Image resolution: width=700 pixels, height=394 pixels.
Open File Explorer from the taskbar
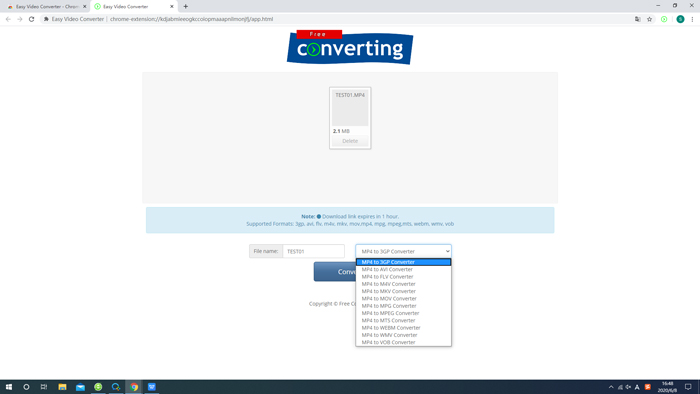[x=62, y=387]
